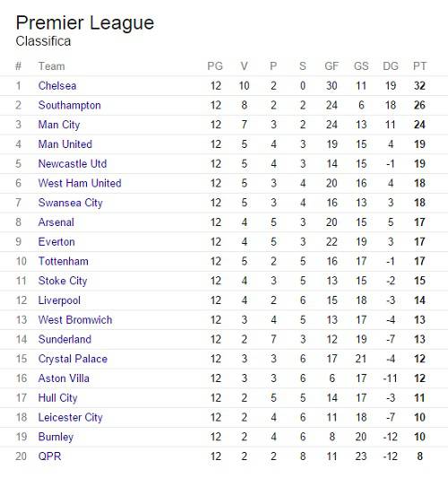Click the Tottenham link
Screen dimensions: 448x478
pyautogui.click(x=64, y=261)
